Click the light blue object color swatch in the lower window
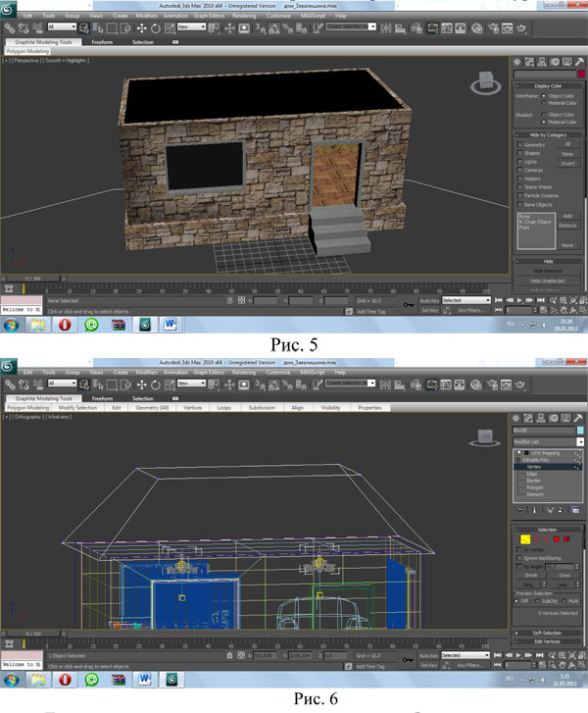The height and width of the screenshot is (713, 588). (580, 431)
